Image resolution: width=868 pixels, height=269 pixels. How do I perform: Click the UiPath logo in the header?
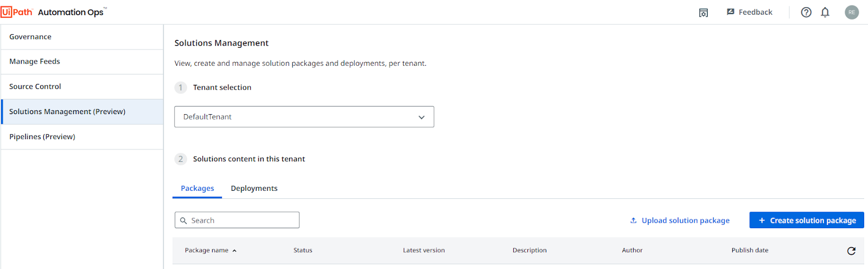[x=17, y=12]
